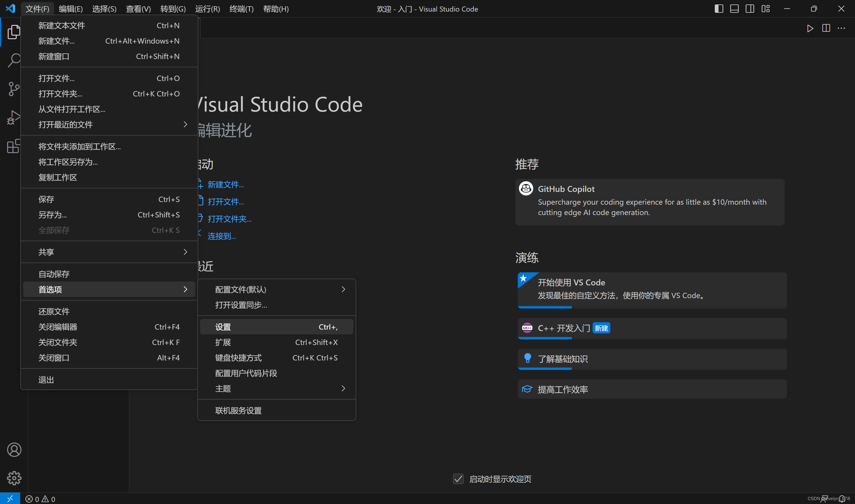Toggle the 启动时显示欢迎页 checkbox
855x504 pixels.
458,479
